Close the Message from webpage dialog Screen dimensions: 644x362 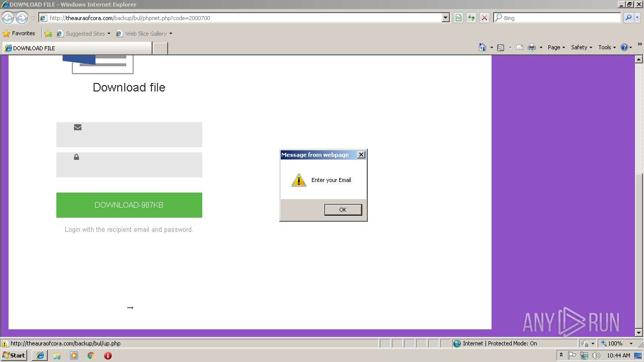pos(361,155)
